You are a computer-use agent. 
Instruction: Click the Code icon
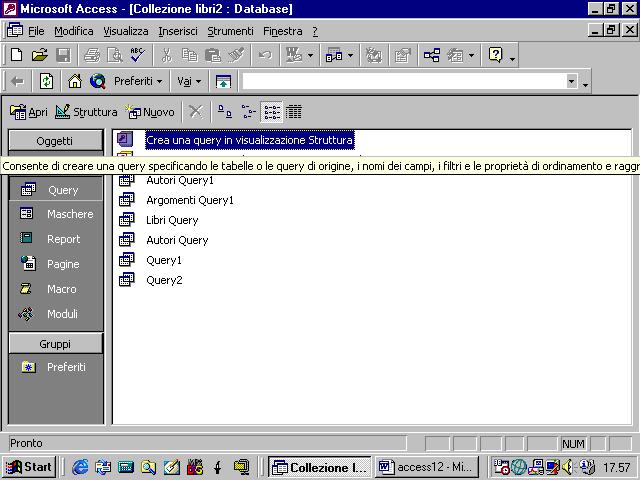click(373, 55)
